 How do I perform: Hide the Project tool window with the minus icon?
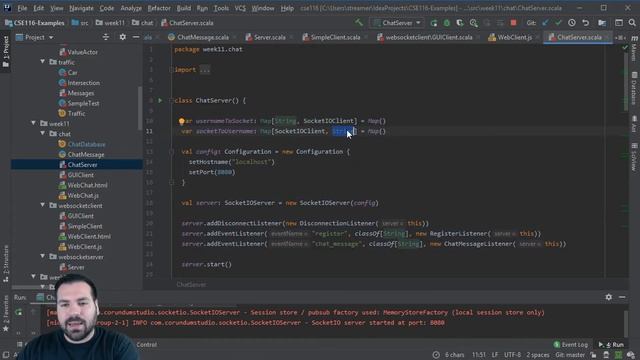click(x=136, y=37)
